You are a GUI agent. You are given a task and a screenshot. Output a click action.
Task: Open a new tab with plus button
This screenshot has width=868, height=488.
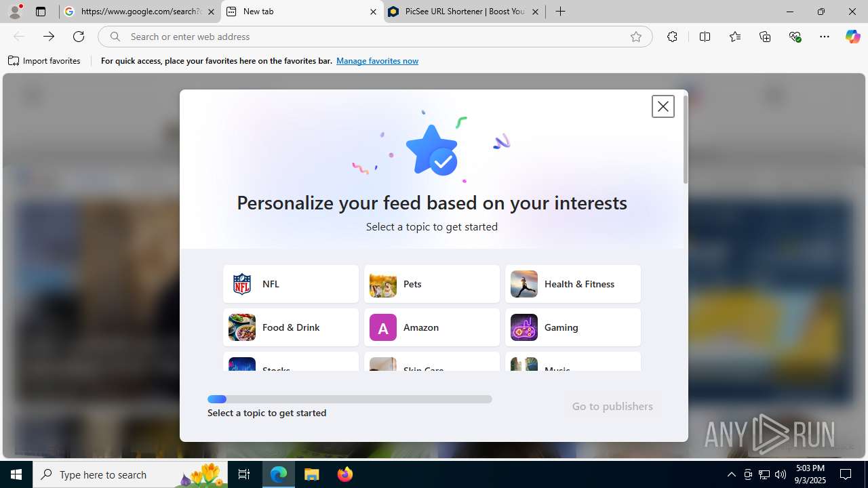pos(560,12)
